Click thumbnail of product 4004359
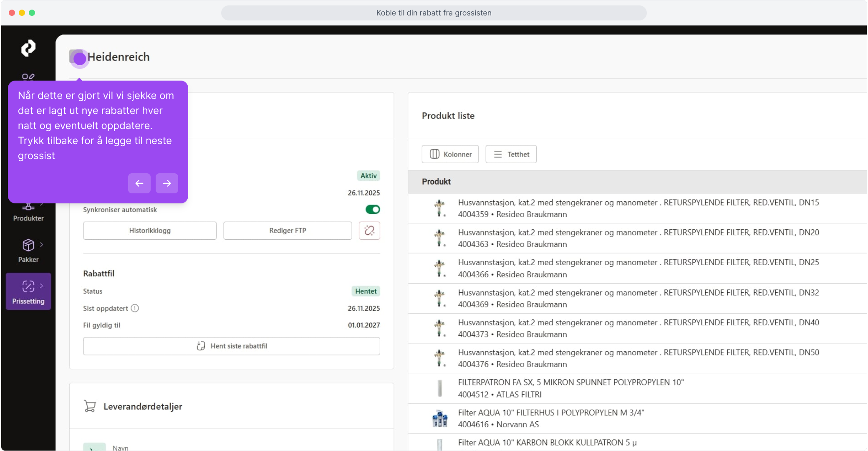The image size is (868, 451). pos(439,208)
